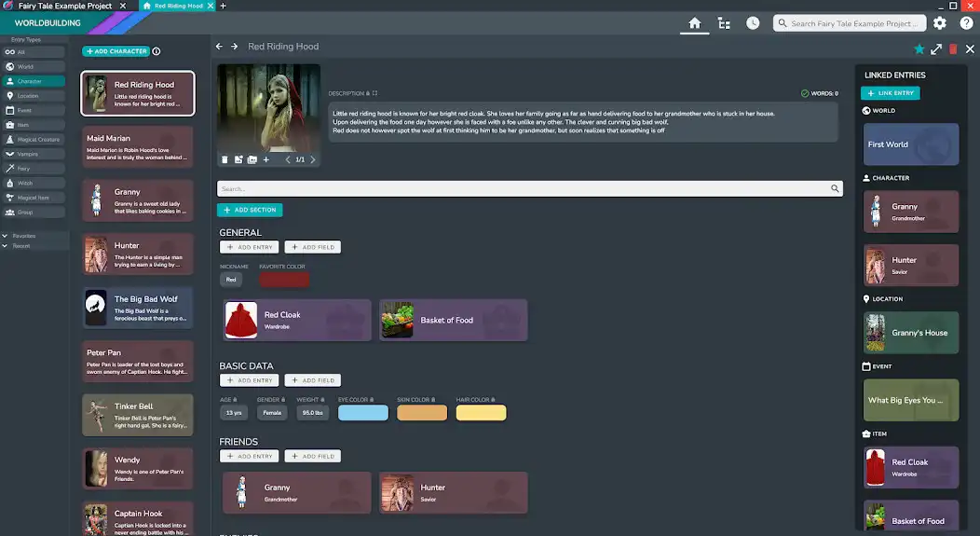Select the Magical Item entry type
This screenshot has width=980, height=536.
pos(34,198)
